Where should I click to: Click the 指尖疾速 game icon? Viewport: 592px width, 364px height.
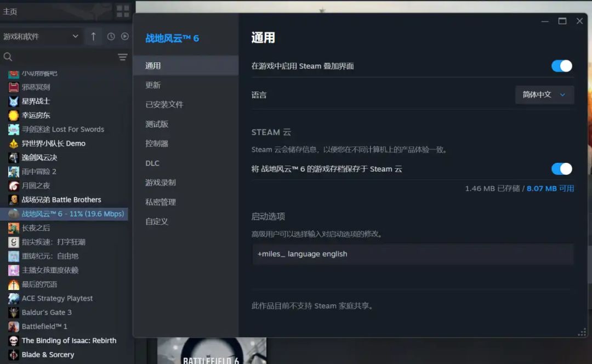click(14, 242)
